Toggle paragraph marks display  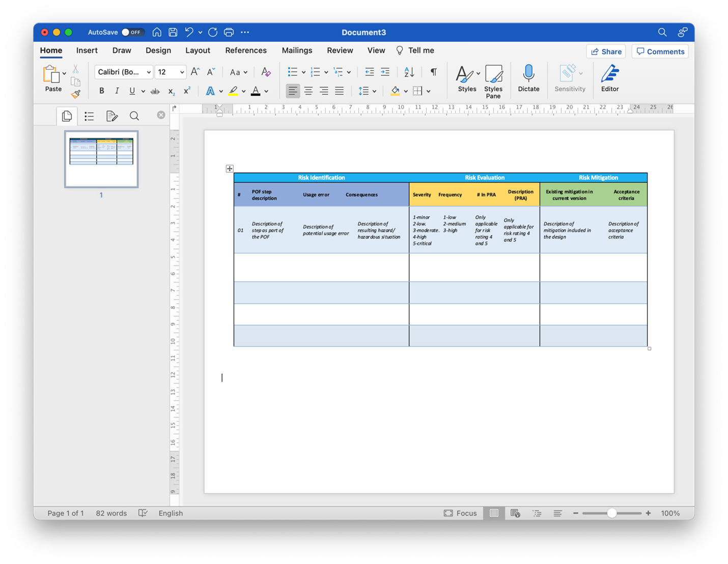[434, 72]
